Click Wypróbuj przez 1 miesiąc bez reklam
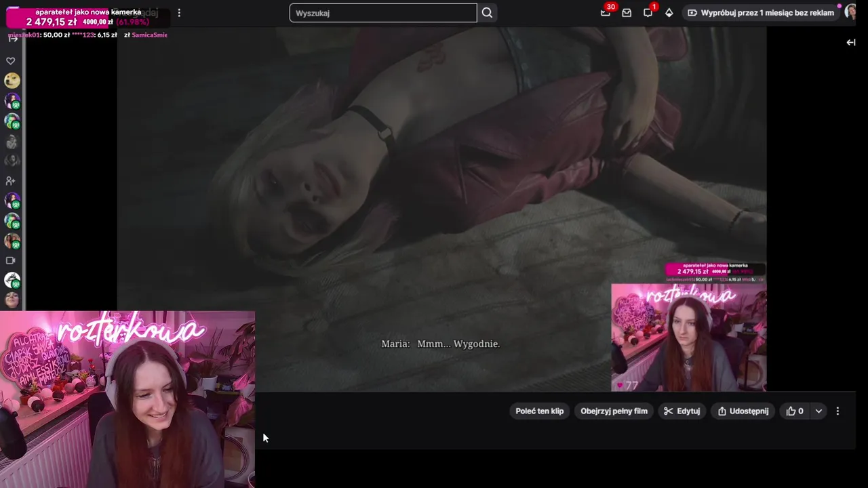The width and height of the screenshot is (868, 488). click(x=760, y=13)
